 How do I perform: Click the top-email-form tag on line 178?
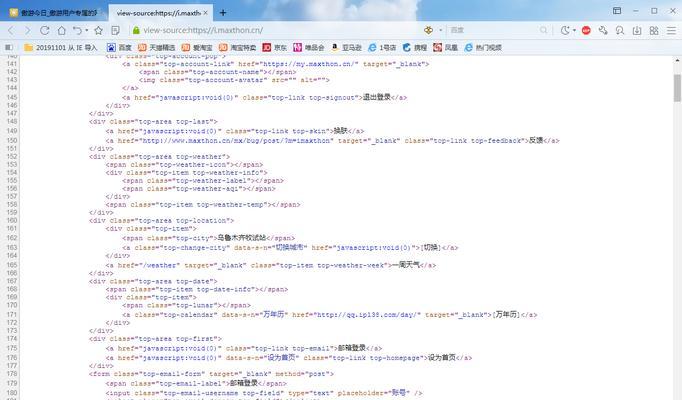coord(211,373)
